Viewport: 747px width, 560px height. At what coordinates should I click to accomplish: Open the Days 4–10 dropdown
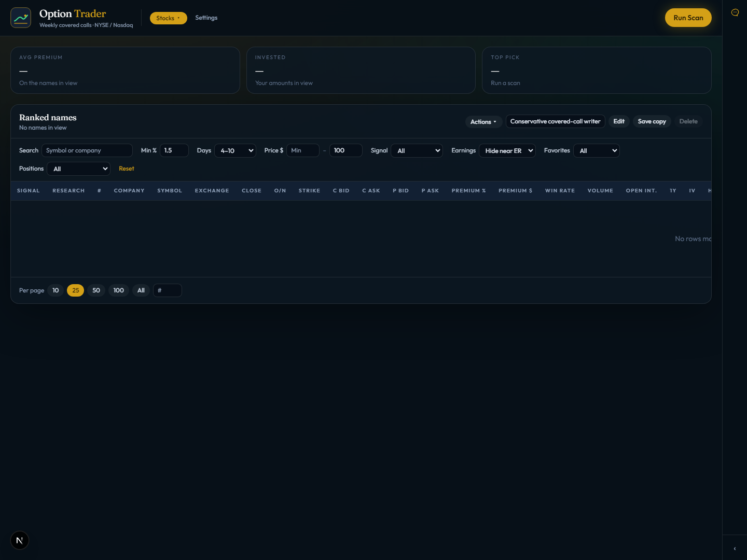coord(235,150)
